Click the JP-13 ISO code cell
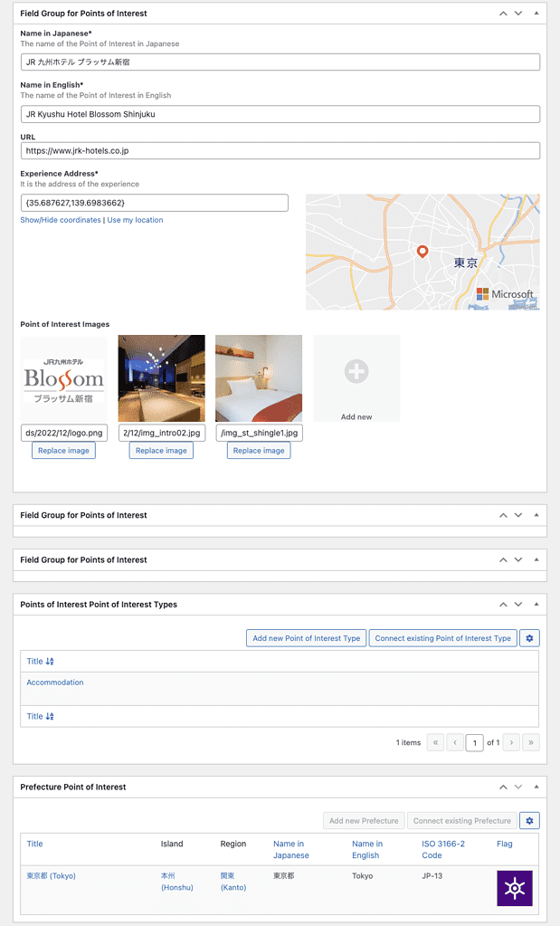The height and width of the screenshot is (926, 560). 432,876
